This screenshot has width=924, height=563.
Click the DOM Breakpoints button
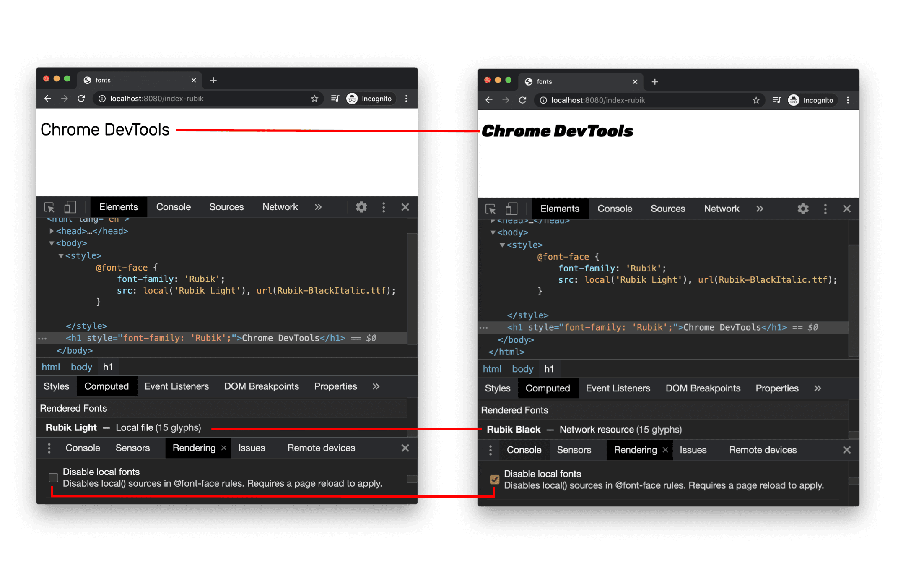(261, 388)
